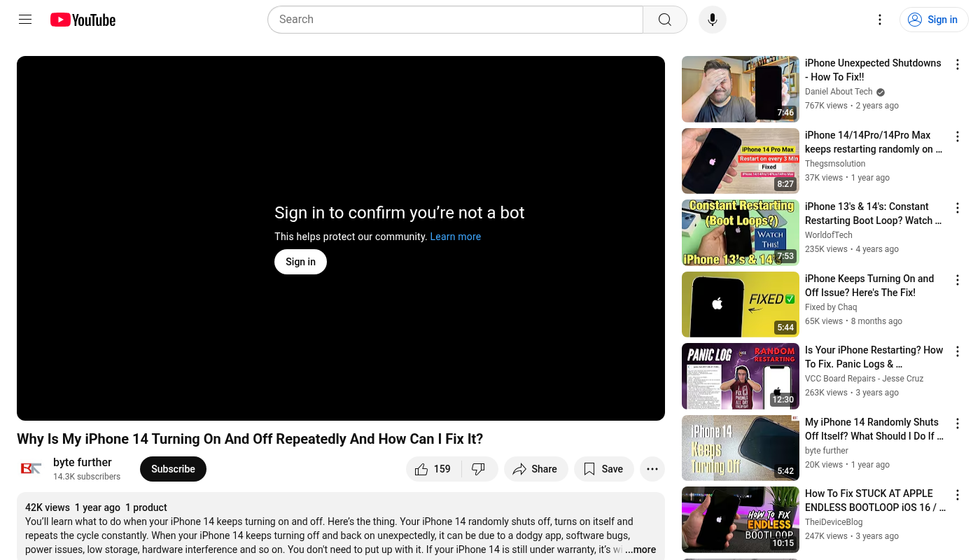
Task: Focus the Search input field
Action: (455, 20)
